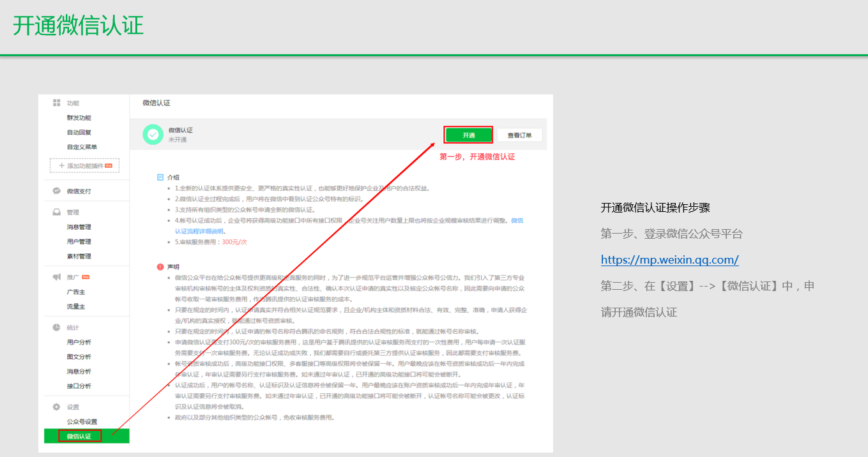This screenshot has width=868, height=457.
Task: Open 素材管理 in the sidebar
Action: 79,257
